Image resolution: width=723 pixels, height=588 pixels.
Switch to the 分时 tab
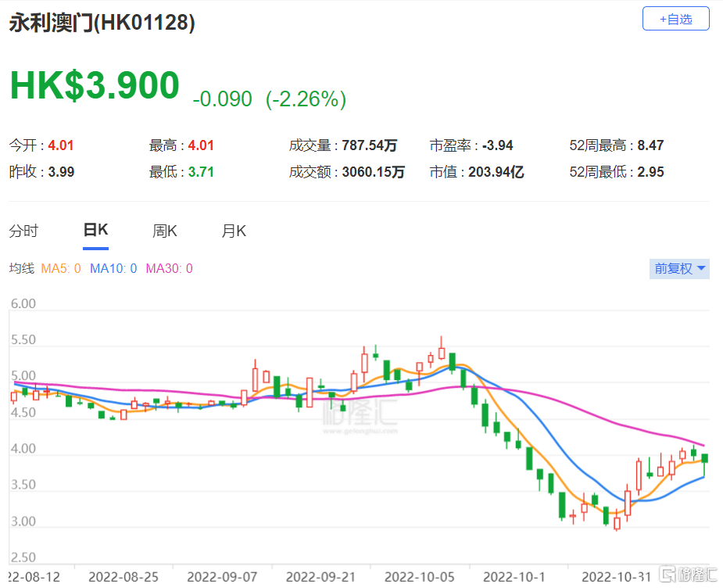(x=25, y=231)
